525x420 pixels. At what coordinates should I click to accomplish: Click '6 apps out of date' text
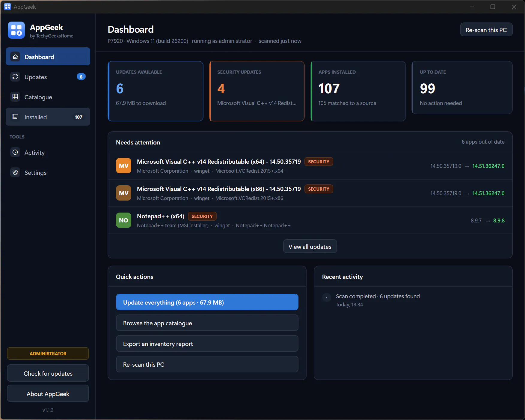point(483,142)
